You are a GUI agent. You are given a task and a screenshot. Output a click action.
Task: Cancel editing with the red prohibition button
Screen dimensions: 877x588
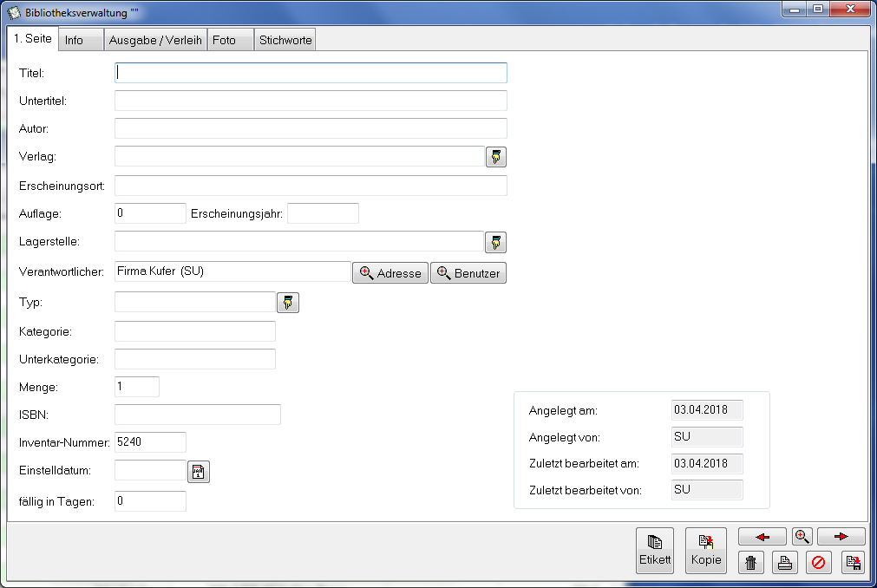818,562
